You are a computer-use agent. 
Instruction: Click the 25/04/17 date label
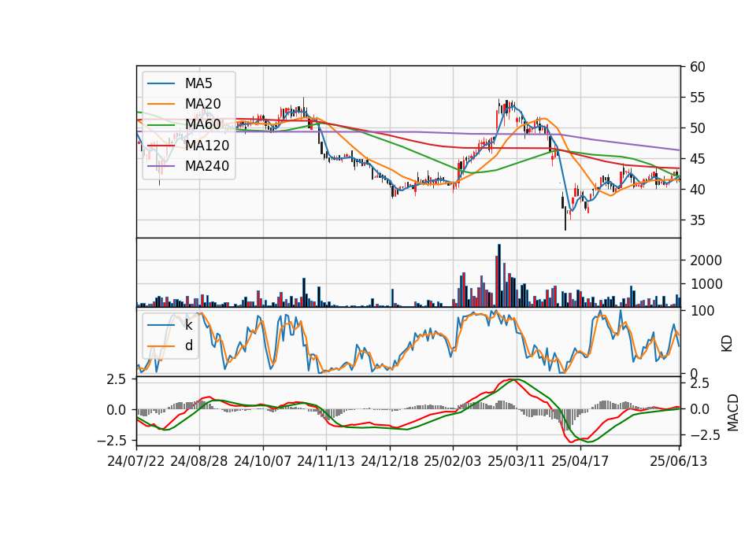tap(580, 461)
